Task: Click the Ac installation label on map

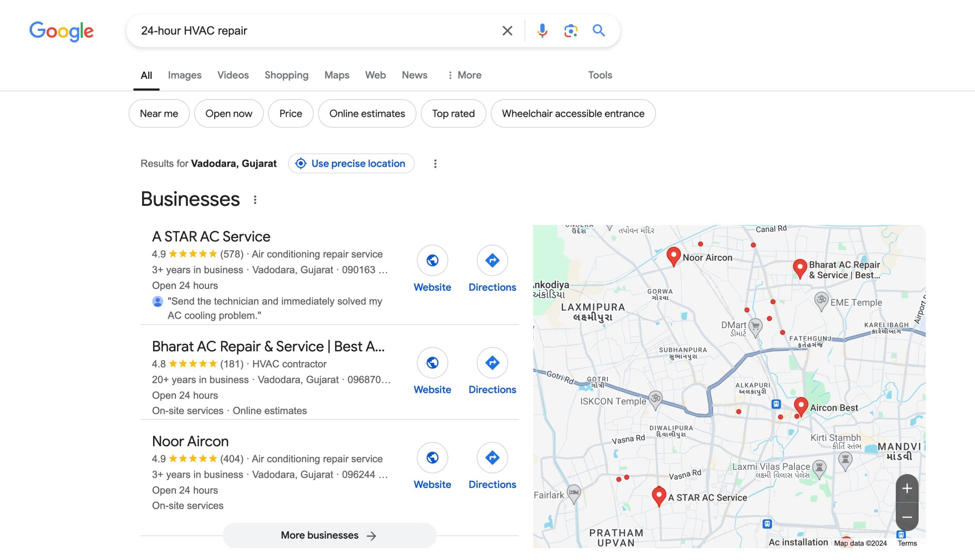Action: (798, 542)
